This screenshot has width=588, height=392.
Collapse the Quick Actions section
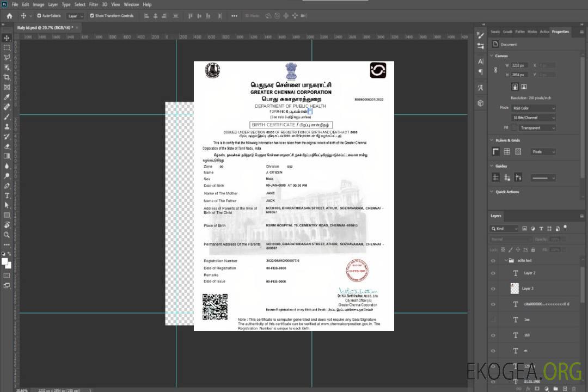tap(492, 192)
